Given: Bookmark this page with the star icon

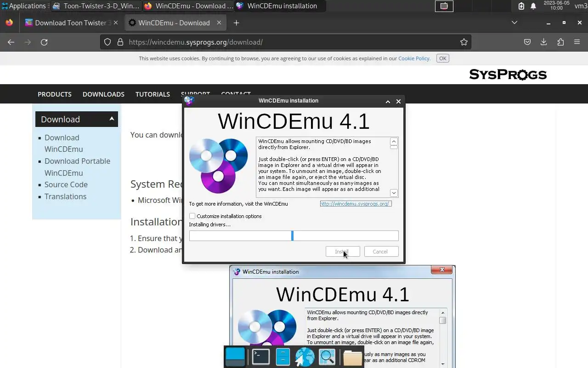Looking at the screenshot, I should 464,42.
